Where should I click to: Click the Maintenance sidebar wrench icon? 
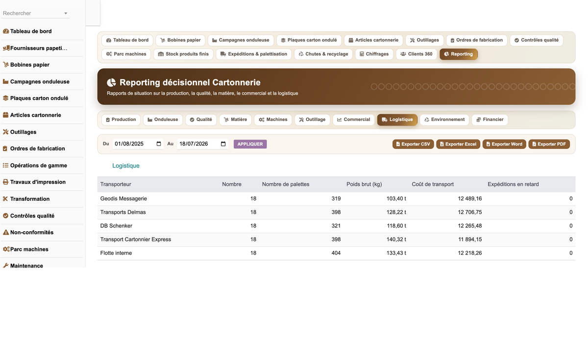(6, 266)
